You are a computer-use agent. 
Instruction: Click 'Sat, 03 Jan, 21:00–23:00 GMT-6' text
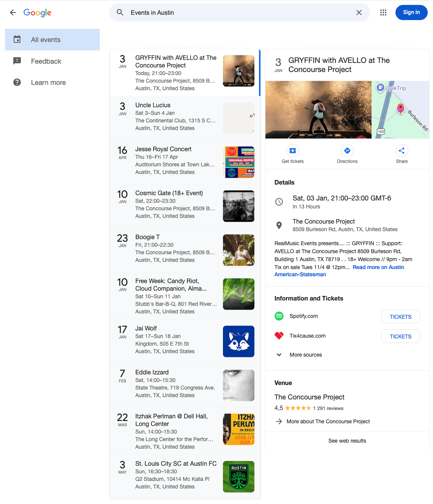(x=342, y=198)
